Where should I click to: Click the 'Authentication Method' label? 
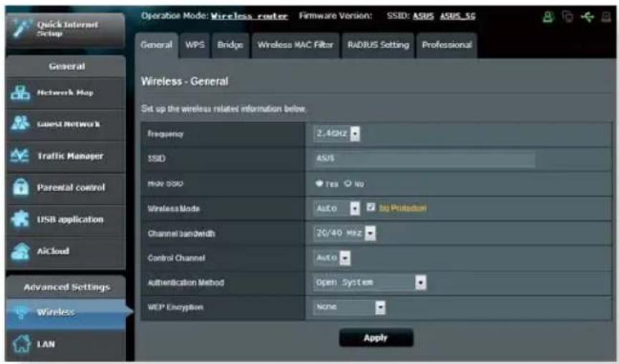(x=185, y=282)
